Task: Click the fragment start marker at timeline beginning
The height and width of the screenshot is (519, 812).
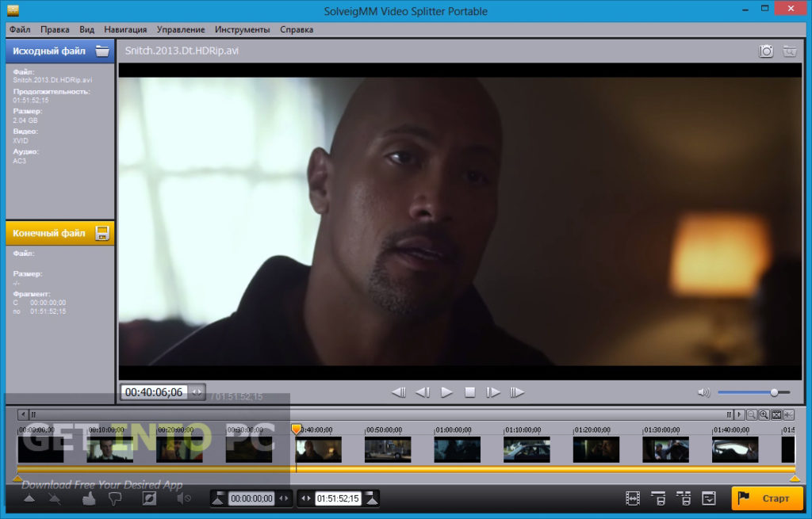Action: (17, 479)
